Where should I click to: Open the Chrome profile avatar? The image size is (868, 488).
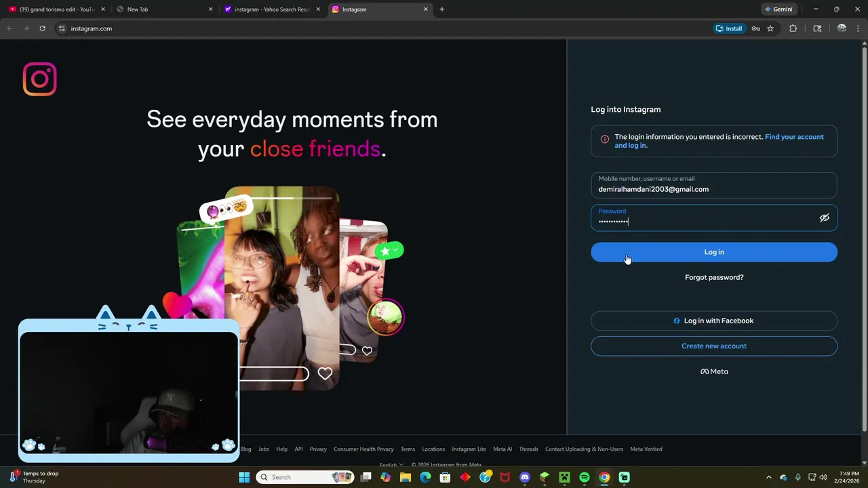842,28
